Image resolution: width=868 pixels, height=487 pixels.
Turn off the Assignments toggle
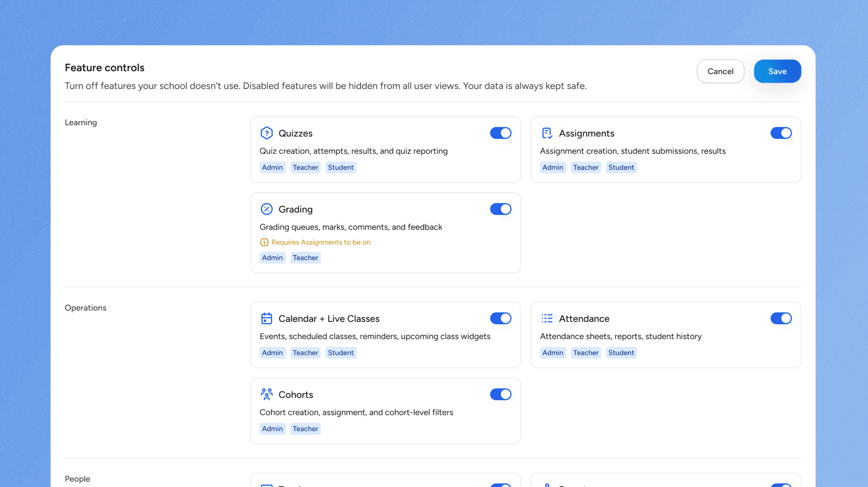[x=781, y=133]
